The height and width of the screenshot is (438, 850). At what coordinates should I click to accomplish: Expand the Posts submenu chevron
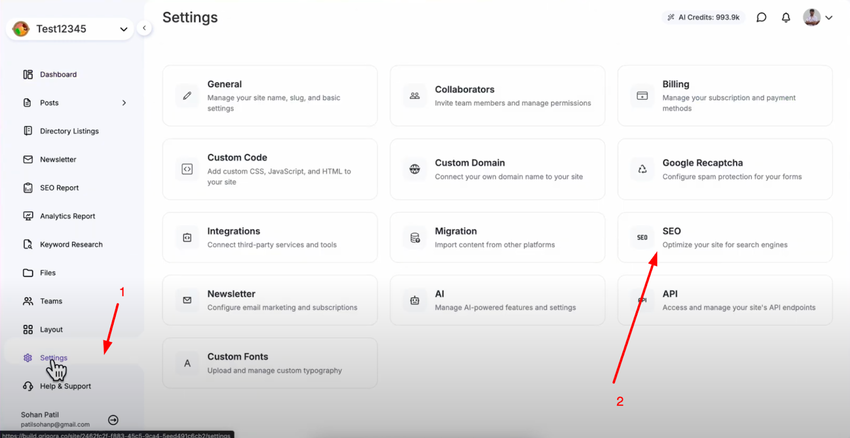tap(124, 103)
